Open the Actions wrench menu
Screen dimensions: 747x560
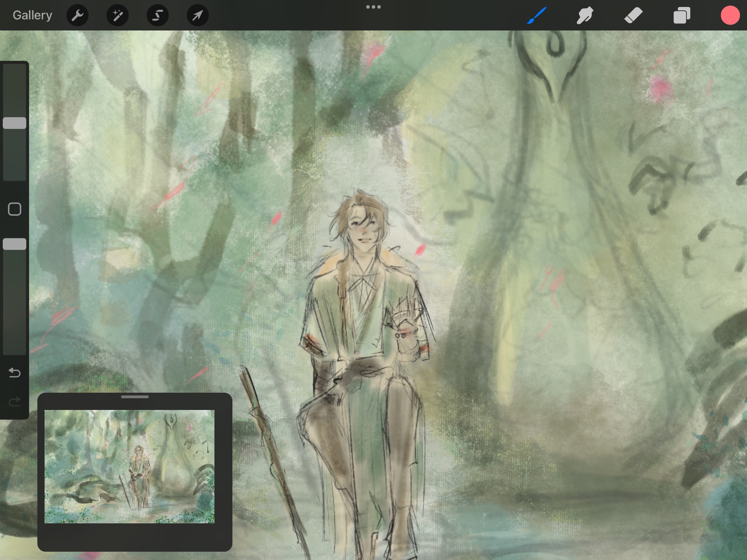tap(77, 15)
